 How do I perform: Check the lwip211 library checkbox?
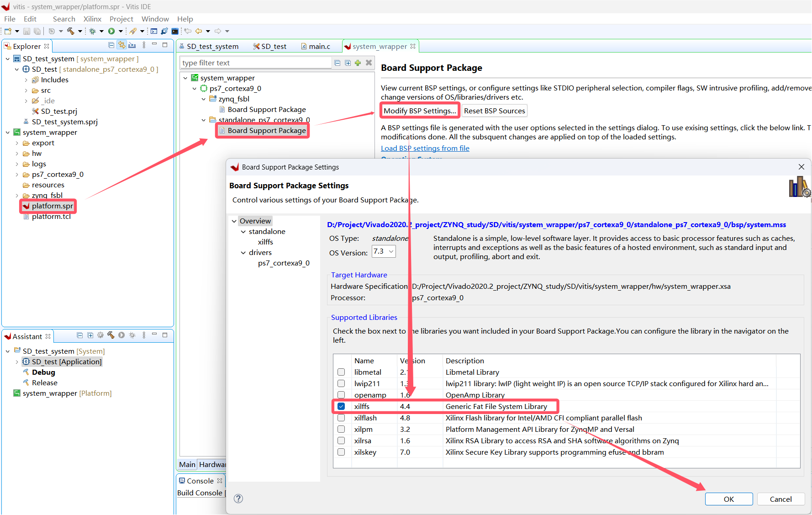point(341,383)
